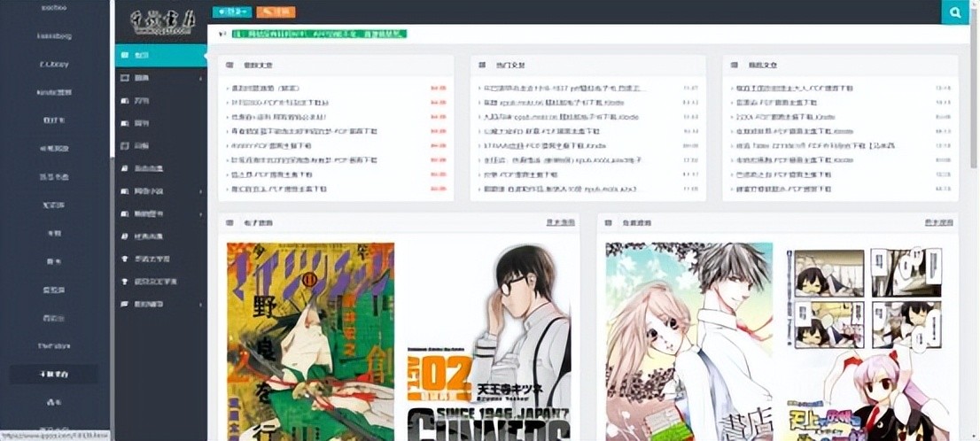Click 'more' link above right manga gallery

pos(938,222)
